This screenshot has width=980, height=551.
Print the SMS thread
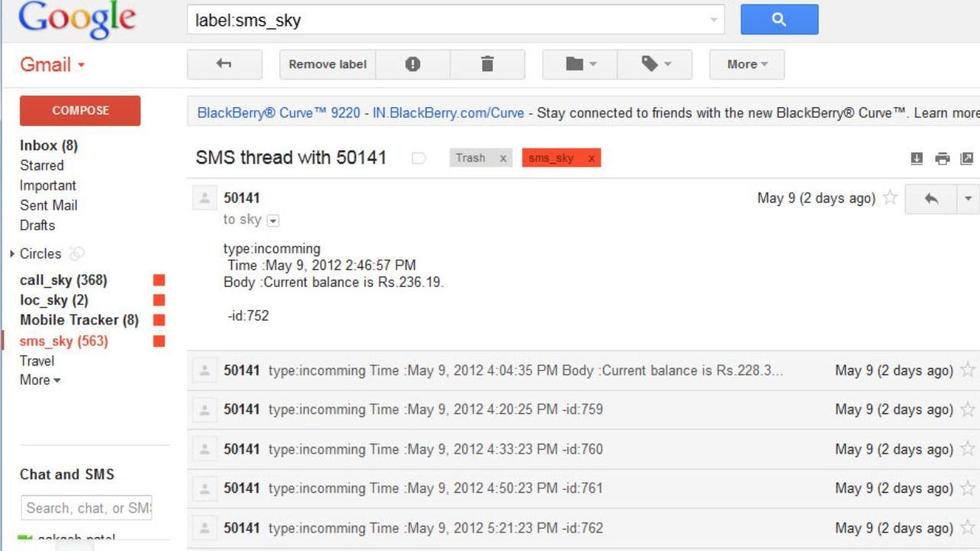click(942, 158)
